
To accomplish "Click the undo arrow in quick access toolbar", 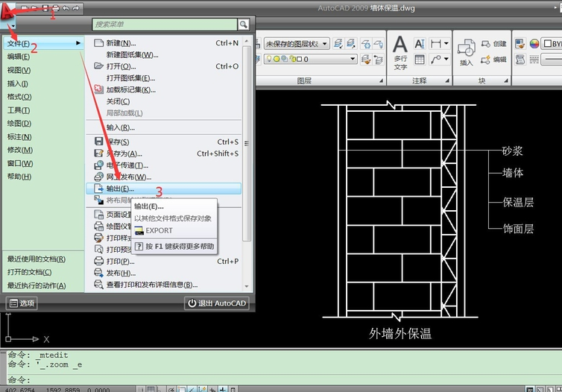I will coord(66,8).
